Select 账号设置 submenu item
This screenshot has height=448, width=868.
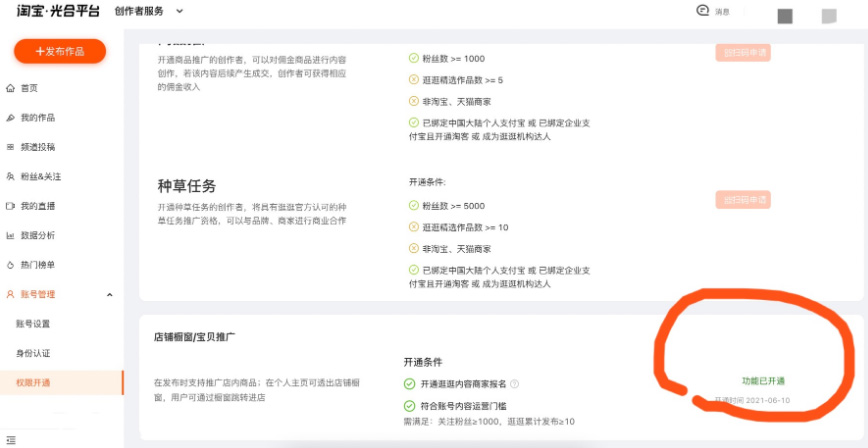pyautogui.click(x=33, y=324)
